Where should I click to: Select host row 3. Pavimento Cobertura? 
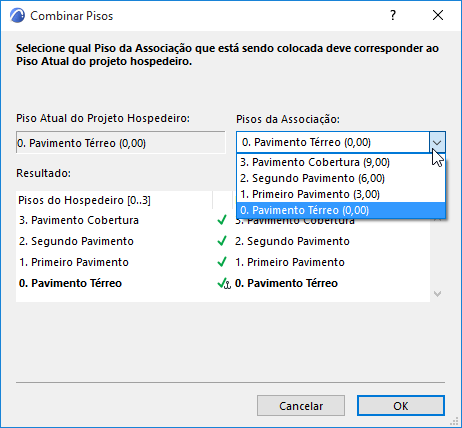pyautogui.click(x=79, y=220)
